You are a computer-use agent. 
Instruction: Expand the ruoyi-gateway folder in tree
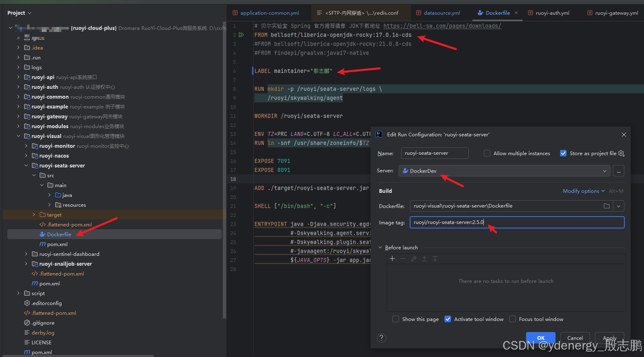(x=18, y=117)
